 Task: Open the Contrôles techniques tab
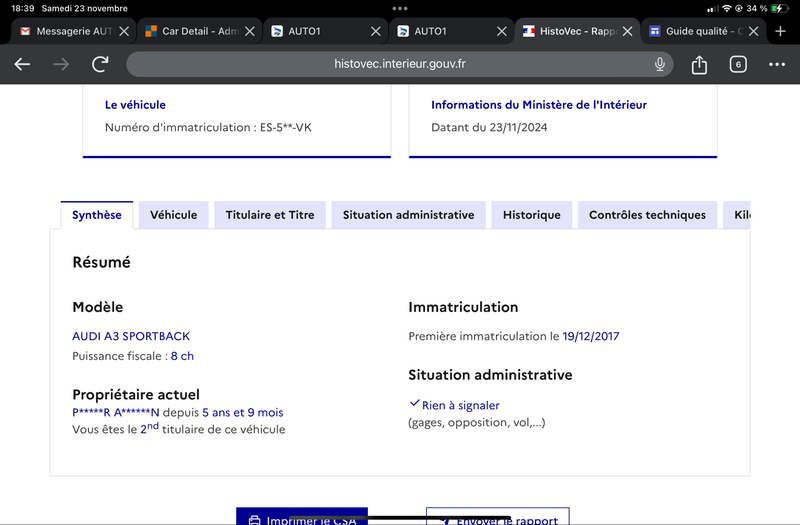click(647, 215)
